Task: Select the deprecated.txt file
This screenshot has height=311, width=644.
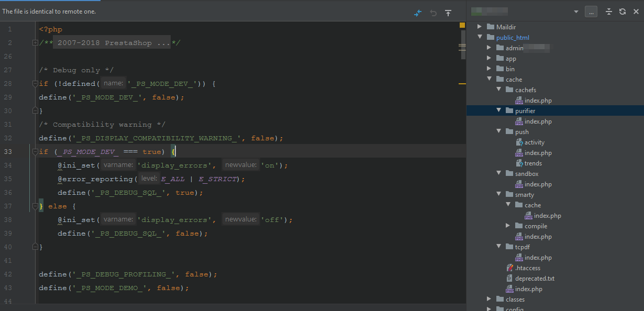Action: tap(534, 279)
